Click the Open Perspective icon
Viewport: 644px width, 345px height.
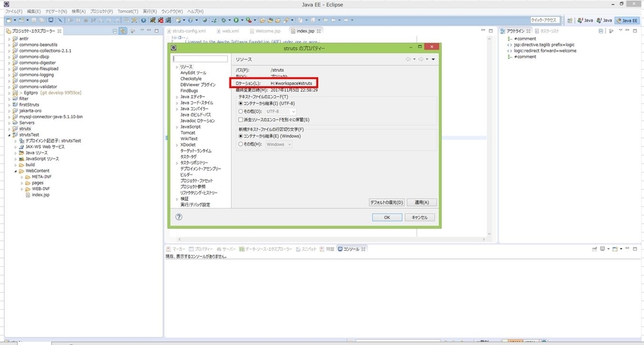(x=570, y=20)
